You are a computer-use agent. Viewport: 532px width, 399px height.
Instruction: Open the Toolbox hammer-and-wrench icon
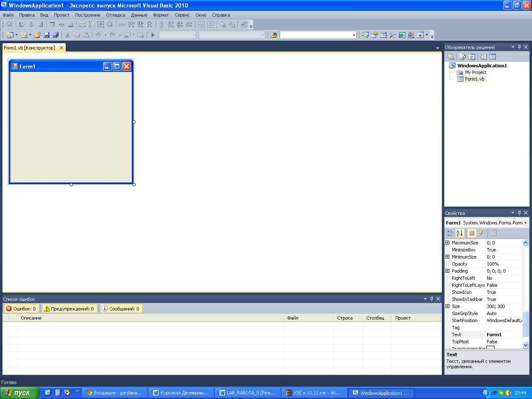point(392,35)
